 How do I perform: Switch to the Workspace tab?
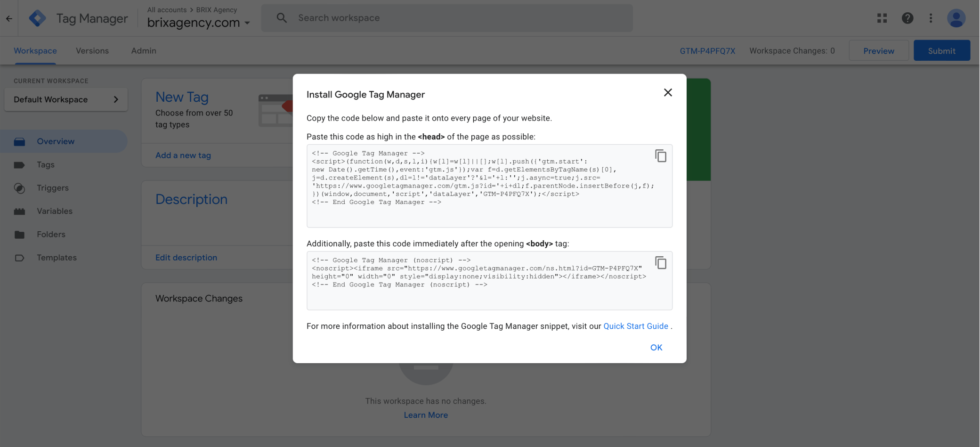click(x=35, y=50)
